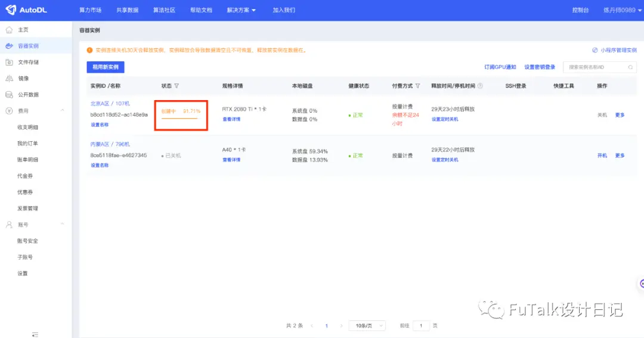This screenshot has width=644, height=338.
Task: Filter by 付费方式 column funnel icon
Action: tap(417, 86)
